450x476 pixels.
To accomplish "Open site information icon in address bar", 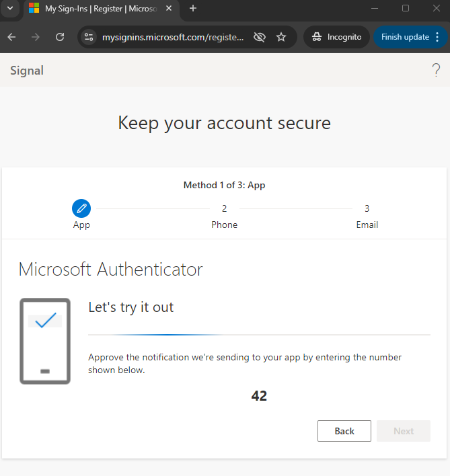I will click(89, 37).
